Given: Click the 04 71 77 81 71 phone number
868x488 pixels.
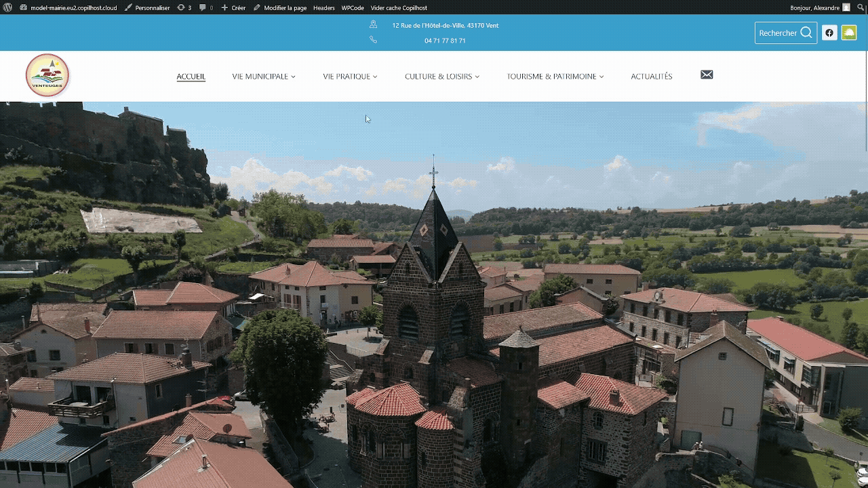Looking at the screenshot, I should (445, 41).
